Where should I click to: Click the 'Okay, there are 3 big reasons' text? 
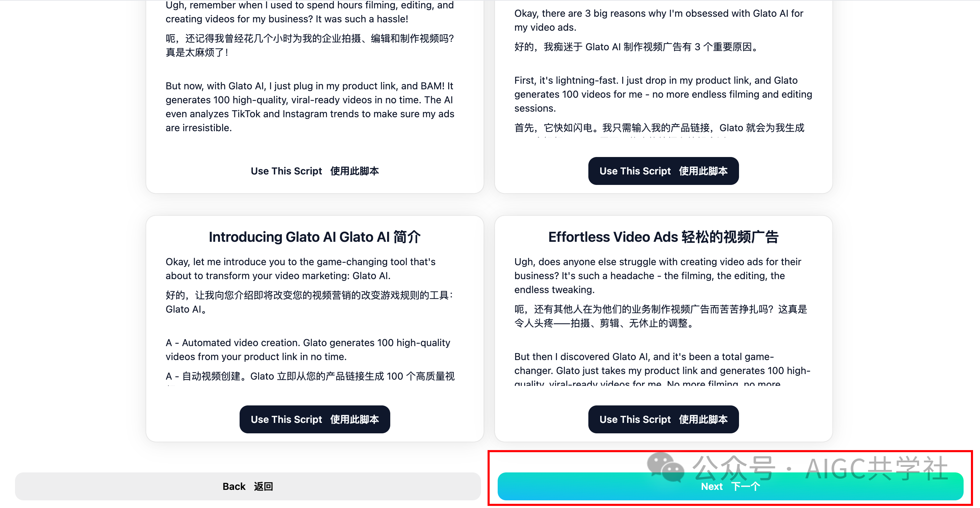coord(658,20)
